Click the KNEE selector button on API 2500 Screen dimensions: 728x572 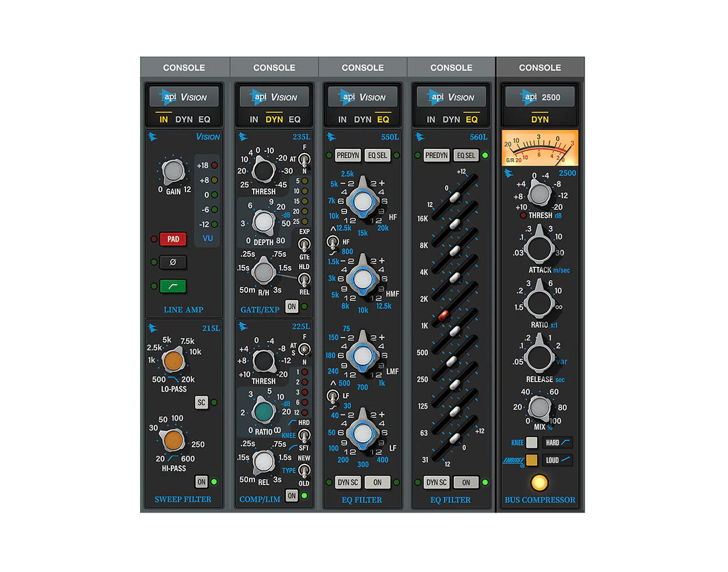click(x=531, y=442)
